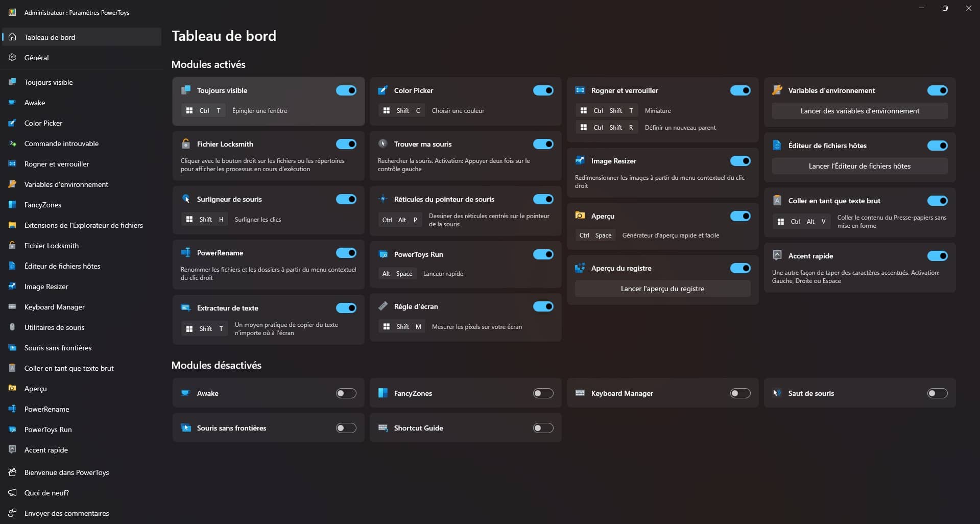Click the Toujours visible card icon
This screenshot has width=980, height=524.
pos(186,90)
